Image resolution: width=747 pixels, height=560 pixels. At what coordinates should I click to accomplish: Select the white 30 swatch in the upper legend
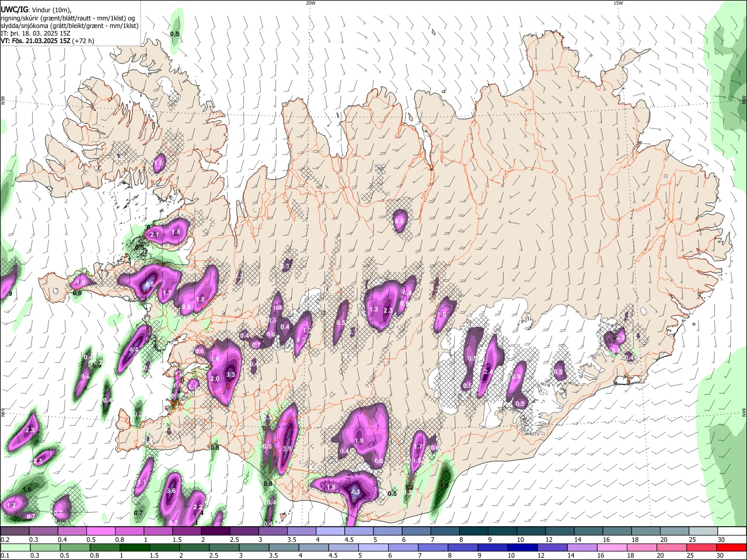731,531
